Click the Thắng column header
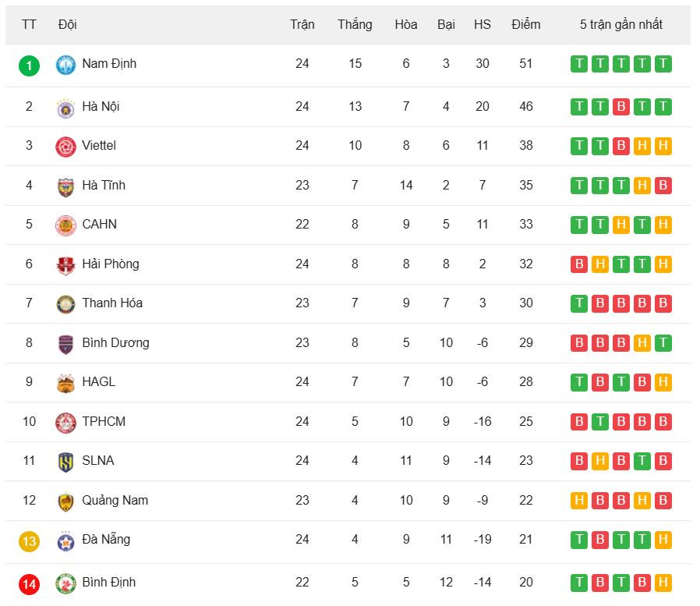 tap(355, 24)
